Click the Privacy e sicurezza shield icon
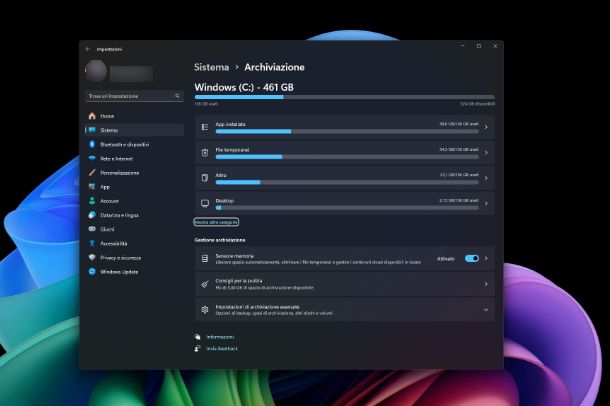610x406 pixels. (92, 257)
